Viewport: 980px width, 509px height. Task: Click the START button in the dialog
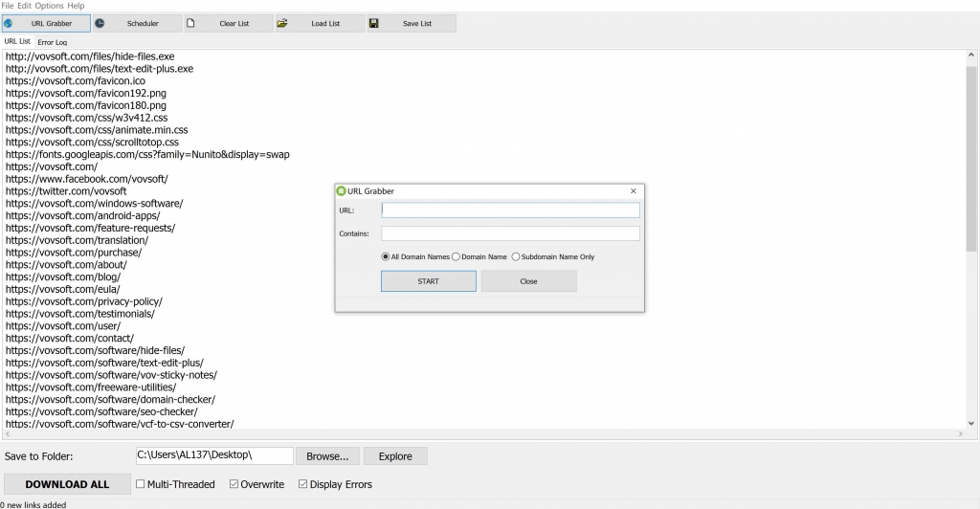click(x=429, y=281)
